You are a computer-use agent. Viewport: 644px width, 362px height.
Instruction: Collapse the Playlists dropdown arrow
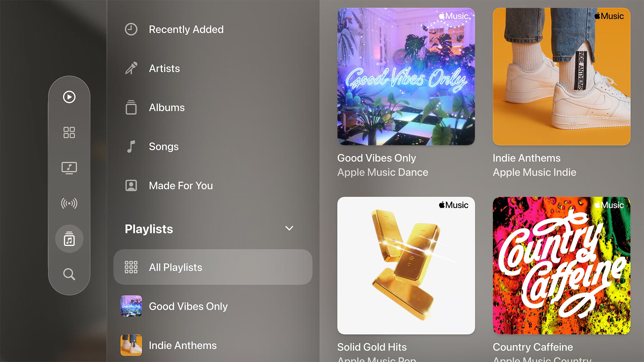coord(289,228)
